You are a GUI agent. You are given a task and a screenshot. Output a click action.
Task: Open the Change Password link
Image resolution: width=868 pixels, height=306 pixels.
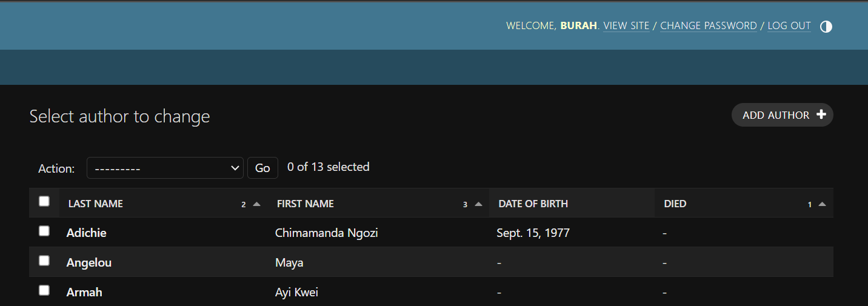click(709, 26)
